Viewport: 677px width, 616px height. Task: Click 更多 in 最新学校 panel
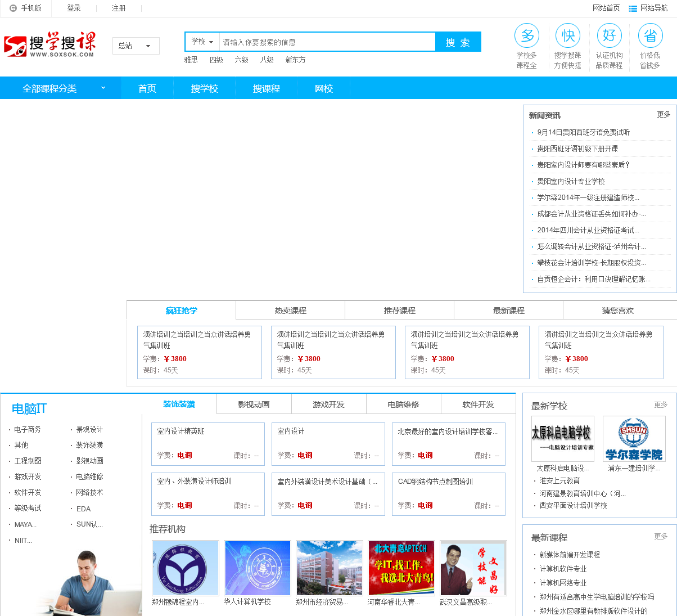click(661, 404)
